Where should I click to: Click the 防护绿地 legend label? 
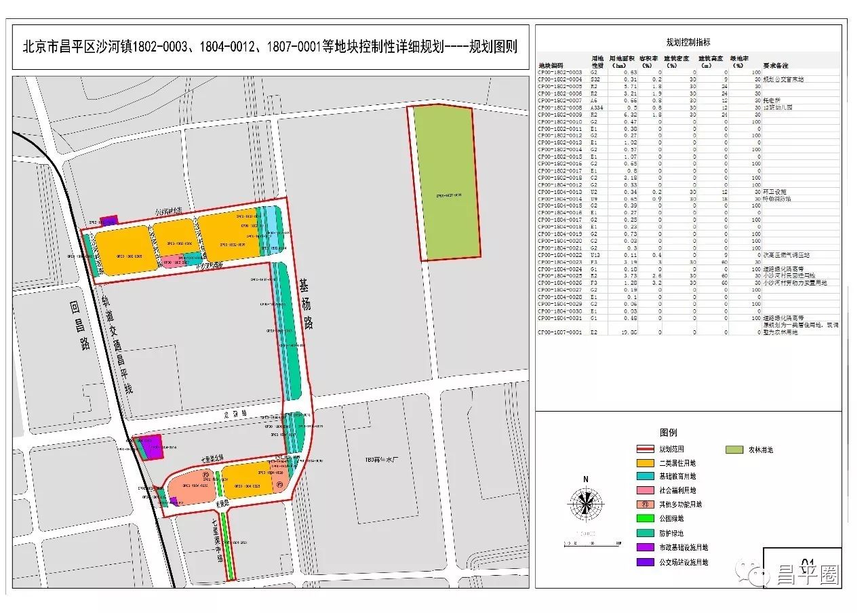click(x=671, y=533)
